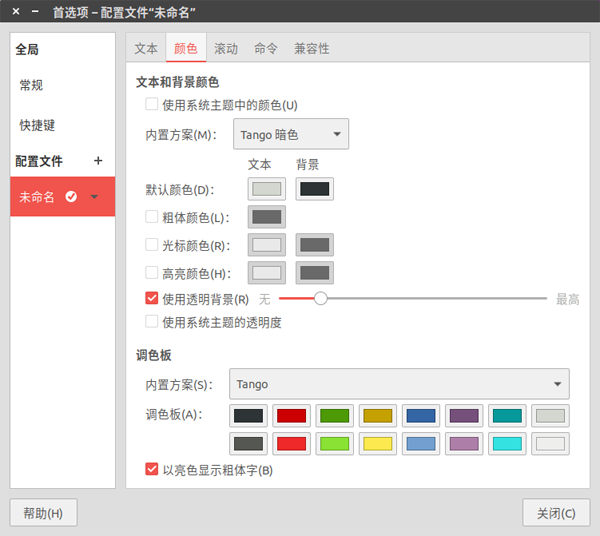600x536 pixels.
Task: Minimize the preferences window
Action: tap(35, 11)
